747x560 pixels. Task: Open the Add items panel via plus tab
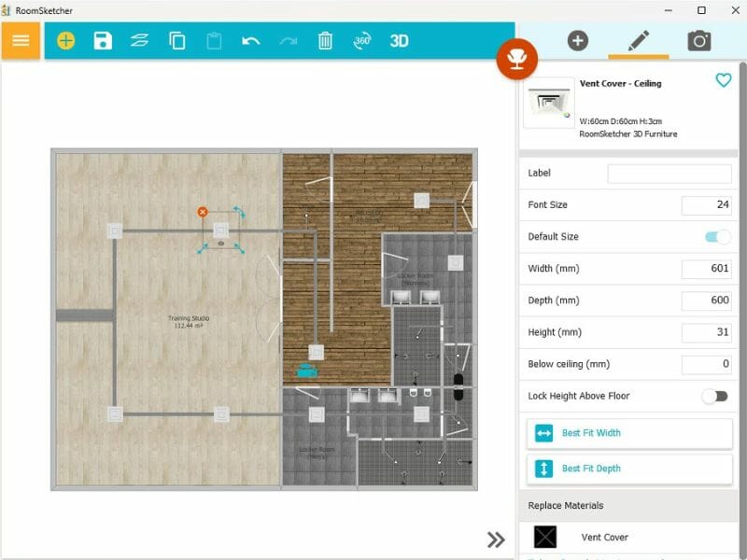pyautogui.click(x=577, y=40)
